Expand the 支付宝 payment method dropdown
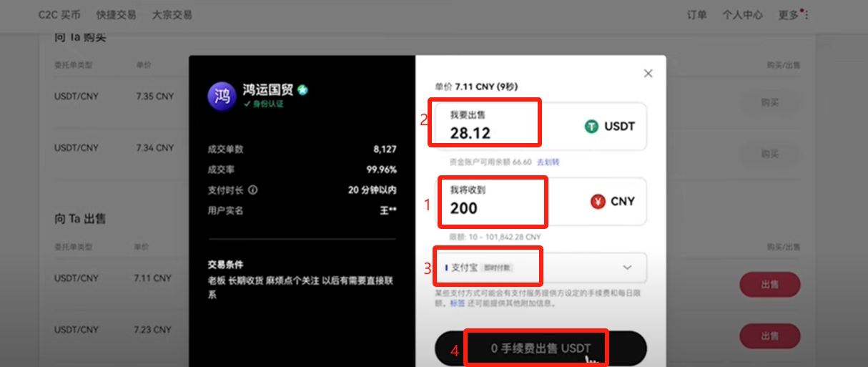This screenshot has height=367, width=868. (x=541, y=268)
